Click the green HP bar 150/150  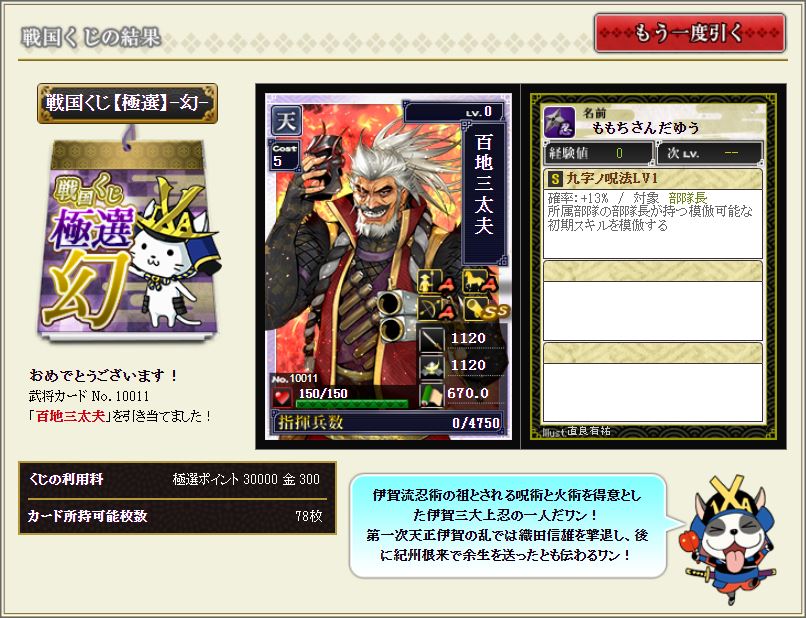tap(352, 403)
